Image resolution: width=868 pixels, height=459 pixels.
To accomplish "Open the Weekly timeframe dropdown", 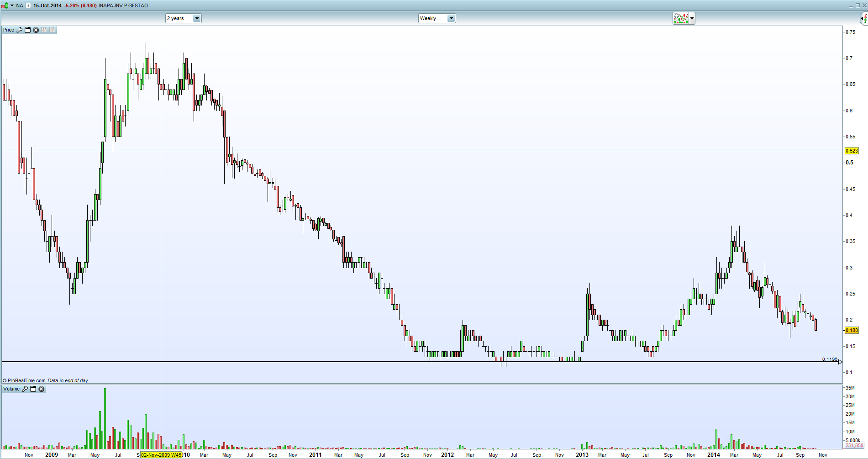I will click(437, 18).
